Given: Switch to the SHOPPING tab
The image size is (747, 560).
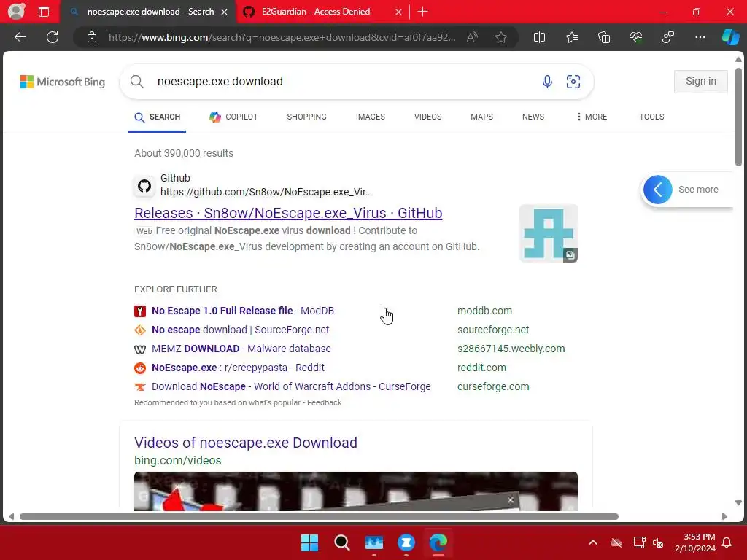Looking at the screenshot, I should 307,117.
